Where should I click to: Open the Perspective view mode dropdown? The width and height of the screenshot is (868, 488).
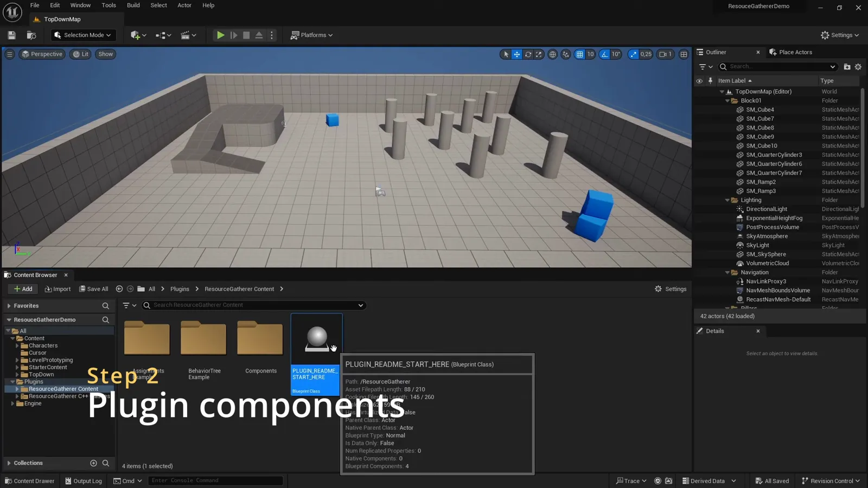click(42, 54)
